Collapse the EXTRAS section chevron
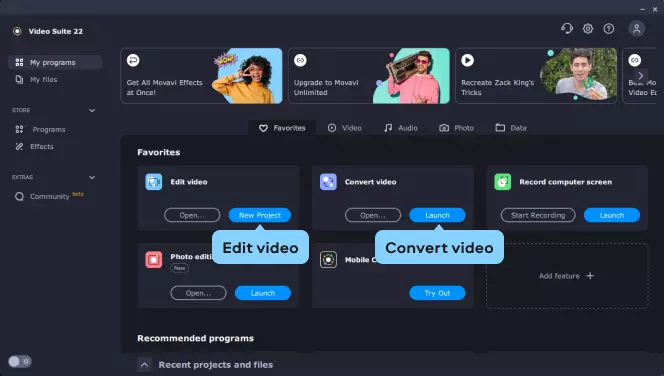 pyautogui.click(x=92, y=177)
